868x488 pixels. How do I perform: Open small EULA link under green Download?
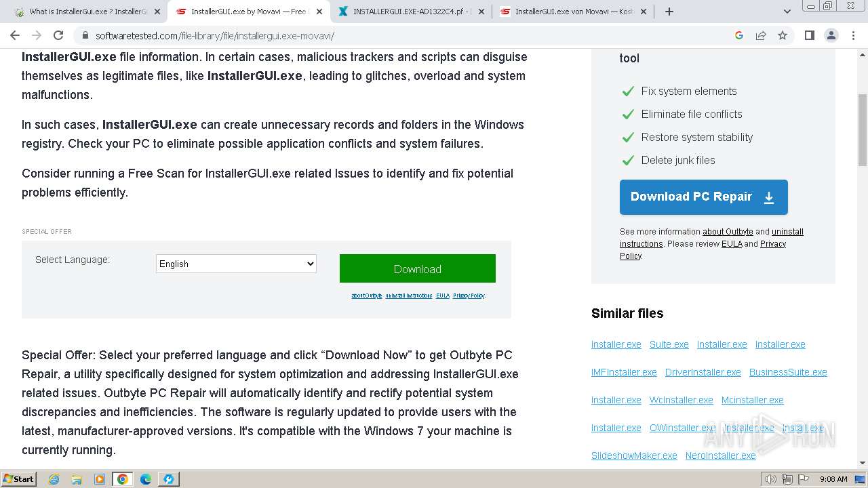point(443,296)
